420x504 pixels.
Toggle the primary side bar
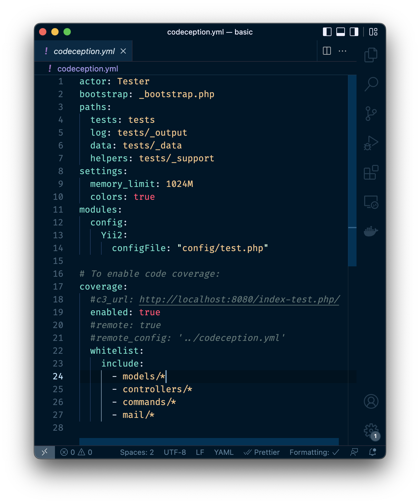327,32
